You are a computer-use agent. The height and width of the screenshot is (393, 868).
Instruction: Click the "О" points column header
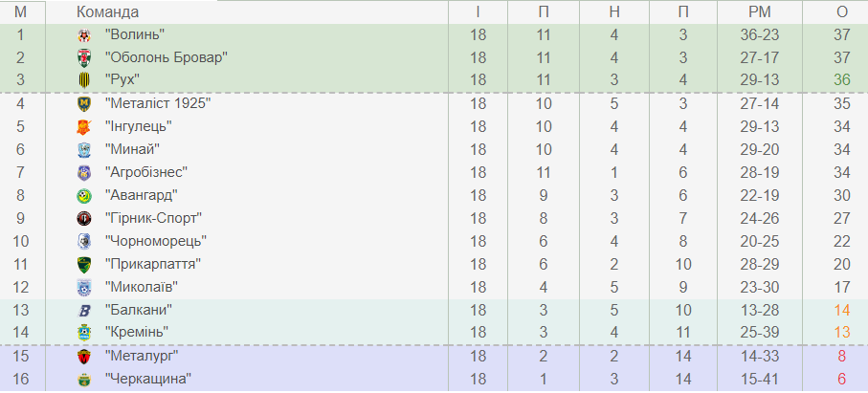coord(841,11)
